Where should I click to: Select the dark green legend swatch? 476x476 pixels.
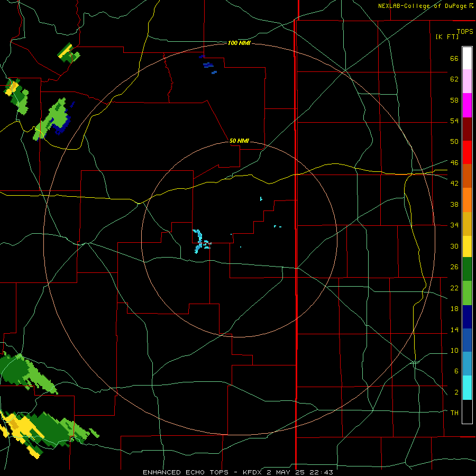[x=467, y=269]
